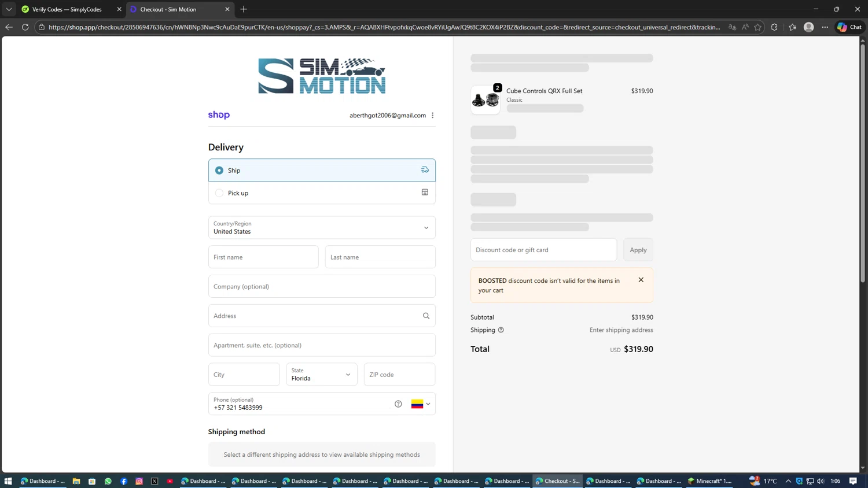This screenshot has width=868, height=488.
Task: Click the Shipping info question mark icon
Action: click(x=501, y=330)
